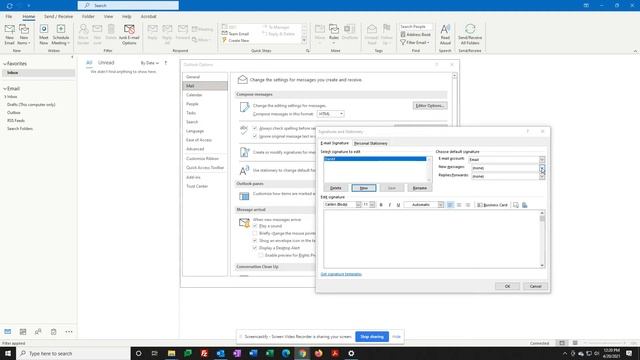
Task: Click Send/Receive All Folders icon
Action: (470, 34)
